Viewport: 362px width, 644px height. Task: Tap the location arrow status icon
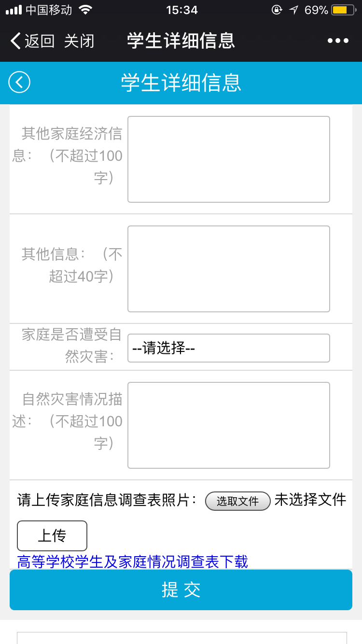point(293,10)
